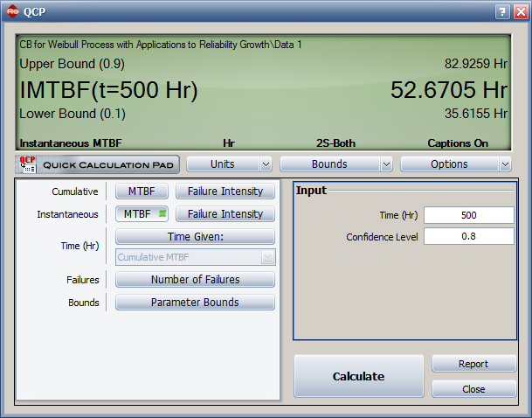Expand the Options dropdown arrow
This screenshot has width=532, height=418.
(505, 164)
